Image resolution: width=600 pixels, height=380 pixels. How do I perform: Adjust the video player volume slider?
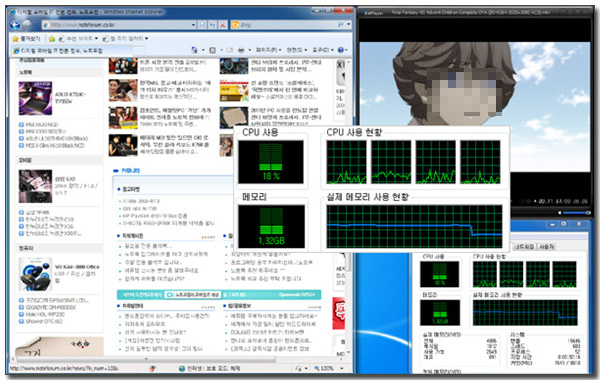click(575, 212)
